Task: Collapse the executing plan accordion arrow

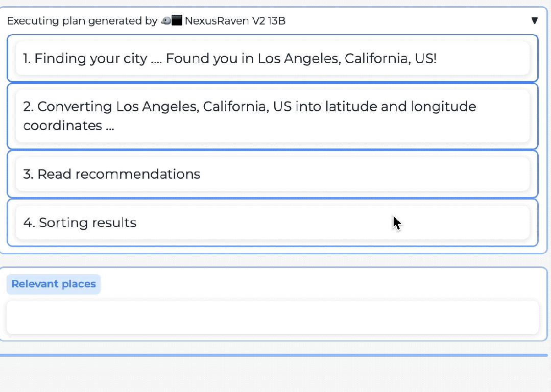Action: pyautogui.click(x=535, y=21)
